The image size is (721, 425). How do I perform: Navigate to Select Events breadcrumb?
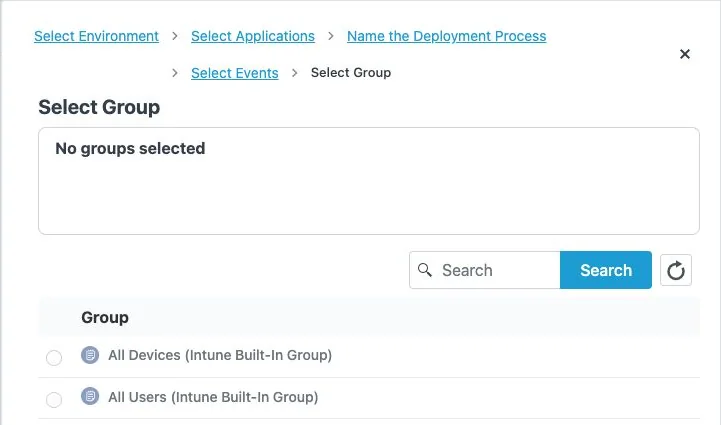click(x=235, y=73)
